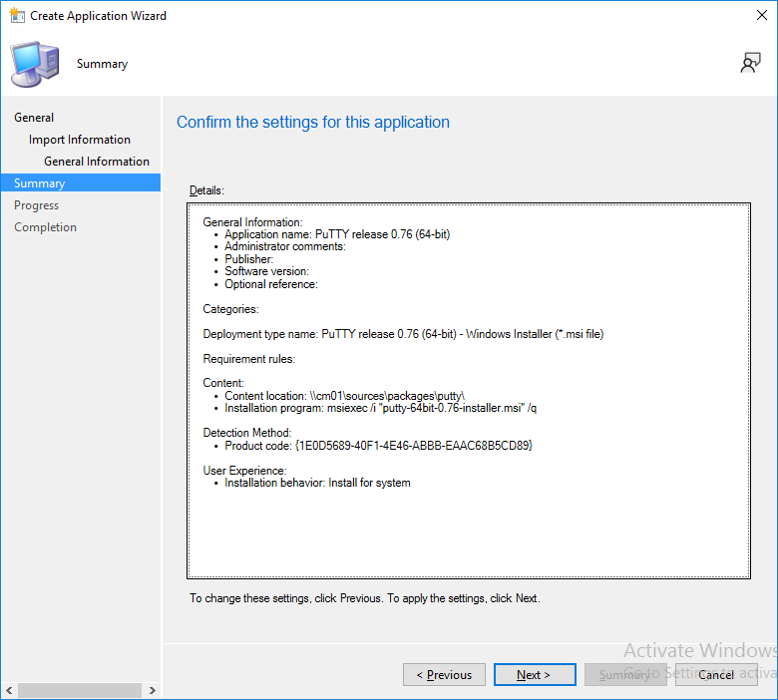Go to the General Information step
778x700 pixels.
pos(97,162)
